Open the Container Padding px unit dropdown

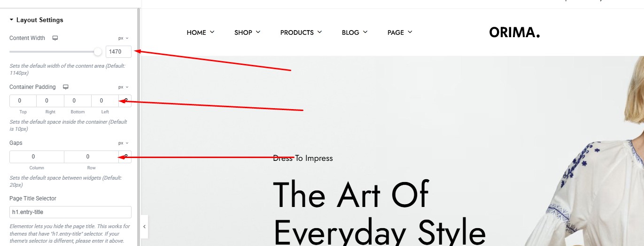(123, 87)
